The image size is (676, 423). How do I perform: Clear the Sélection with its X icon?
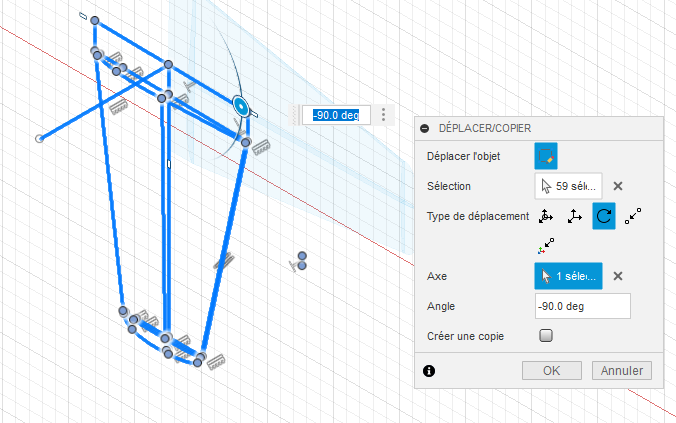tap(618, 186)
